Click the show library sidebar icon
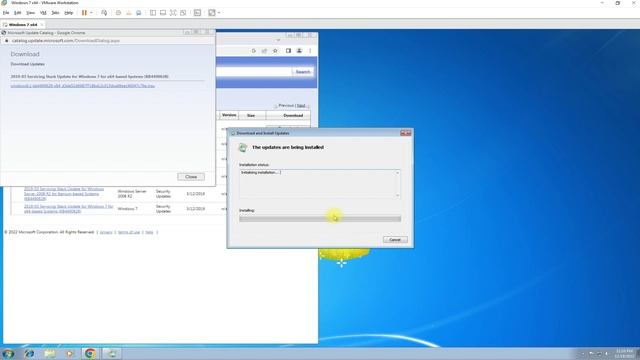The image size is (640, 360). click(153, 13)
